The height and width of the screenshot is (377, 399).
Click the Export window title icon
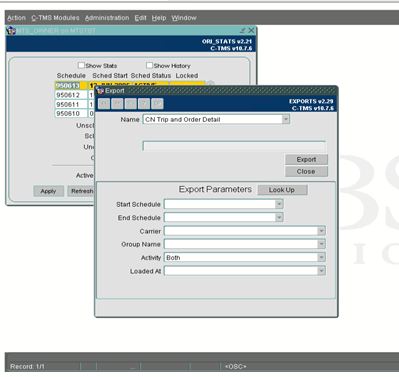coord(100,90)
